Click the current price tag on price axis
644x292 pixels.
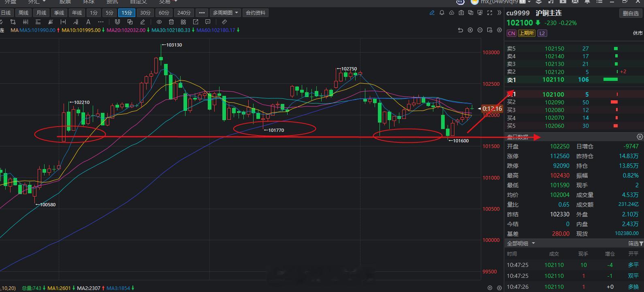click(x=492, y=108)
